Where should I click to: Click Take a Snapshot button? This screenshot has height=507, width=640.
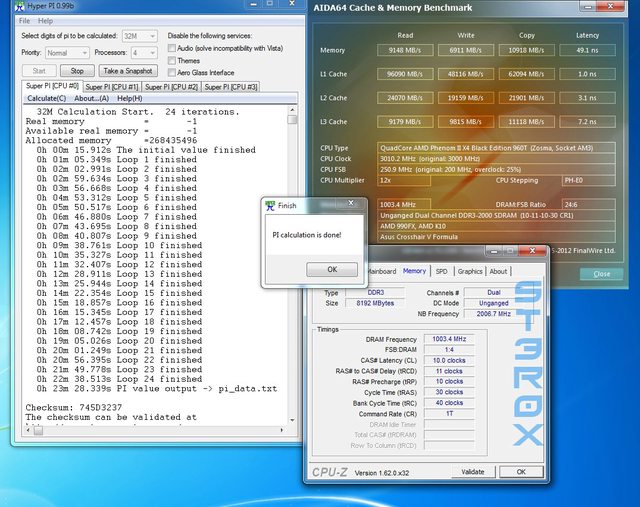click(128, 71)
